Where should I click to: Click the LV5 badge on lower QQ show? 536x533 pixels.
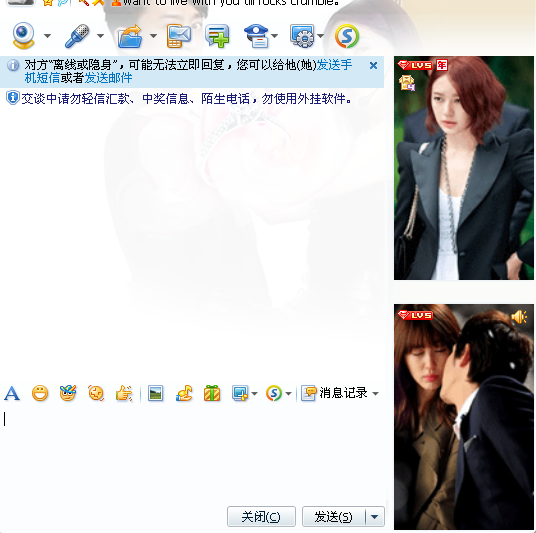click(x=415, y=315)
